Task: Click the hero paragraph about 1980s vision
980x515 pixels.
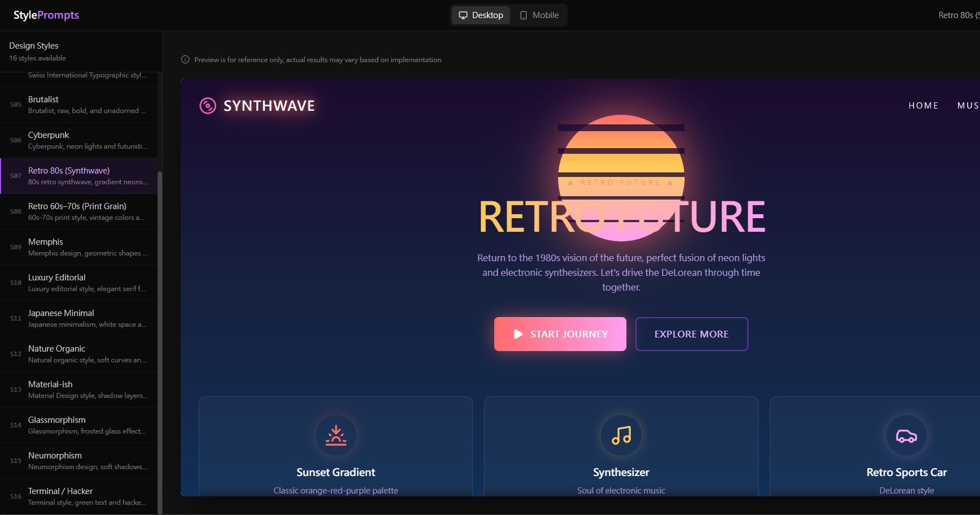Action: [621, 272]
